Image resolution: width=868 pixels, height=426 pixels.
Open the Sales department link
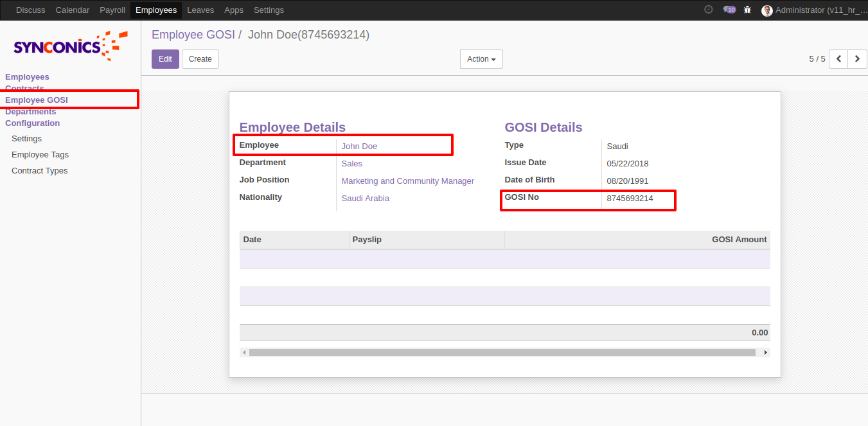(351, 164)
